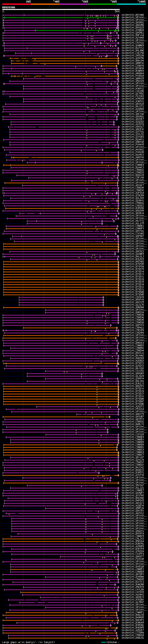Open the UniRef100_Q26056 hit
Viewport: 148px width, 644px height.
[133, 58]
